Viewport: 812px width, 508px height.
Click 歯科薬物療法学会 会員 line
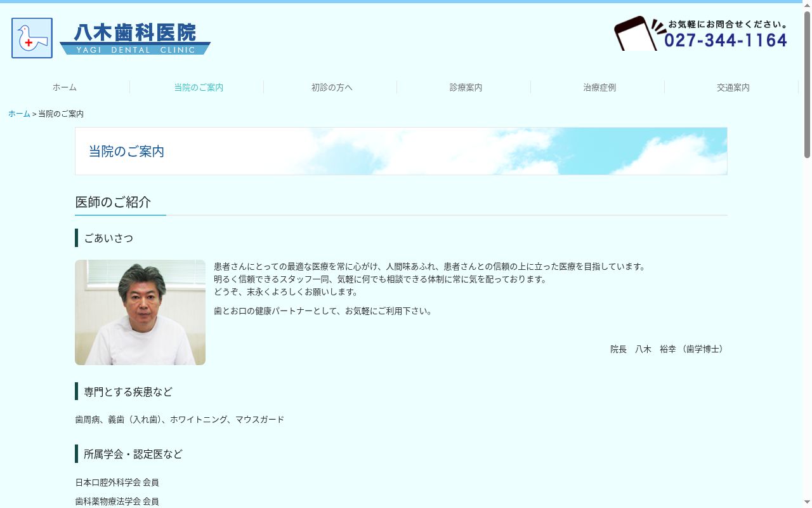click(117, 502)
